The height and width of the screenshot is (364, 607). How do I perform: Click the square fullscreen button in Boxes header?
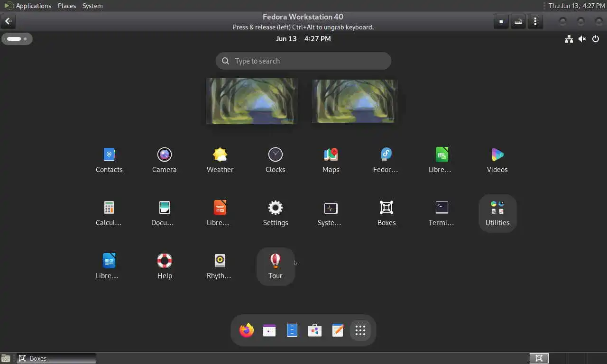pyautogui.click(x=501, y=21)
